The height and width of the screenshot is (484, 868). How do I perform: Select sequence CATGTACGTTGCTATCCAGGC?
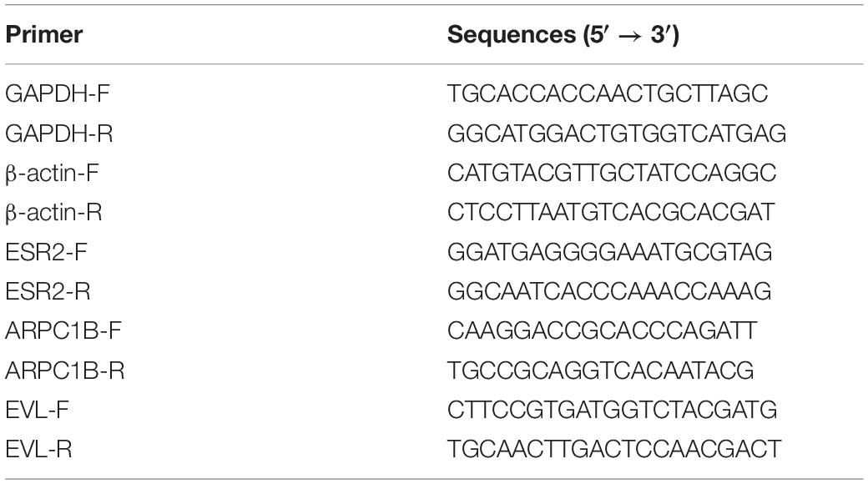click(612, 174)
